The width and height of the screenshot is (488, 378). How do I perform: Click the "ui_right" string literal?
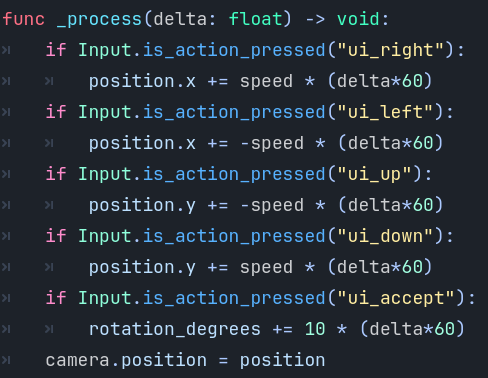click(390, 50)
